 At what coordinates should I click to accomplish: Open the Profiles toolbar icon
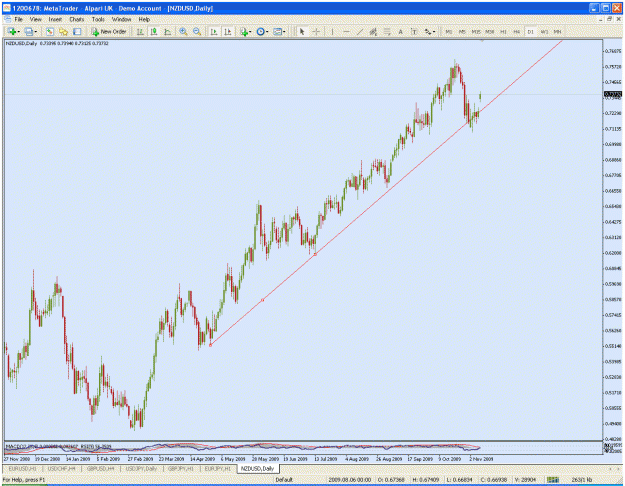point(29,31)
